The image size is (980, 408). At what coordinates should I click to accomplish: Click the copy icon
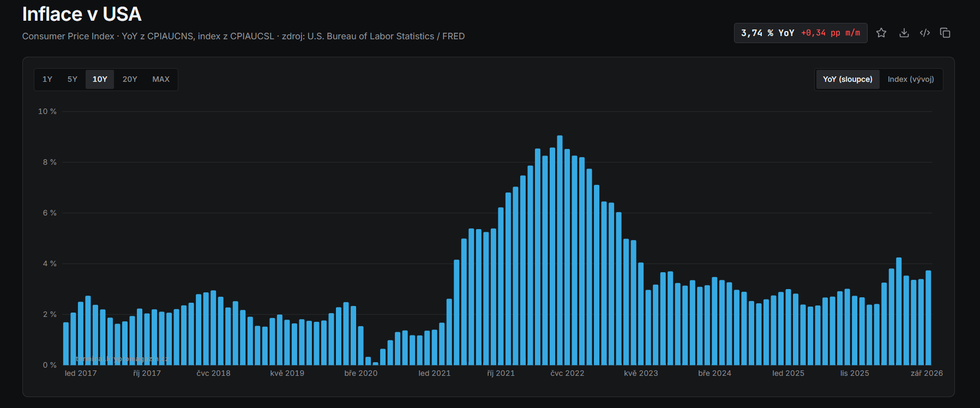point(945,33)
